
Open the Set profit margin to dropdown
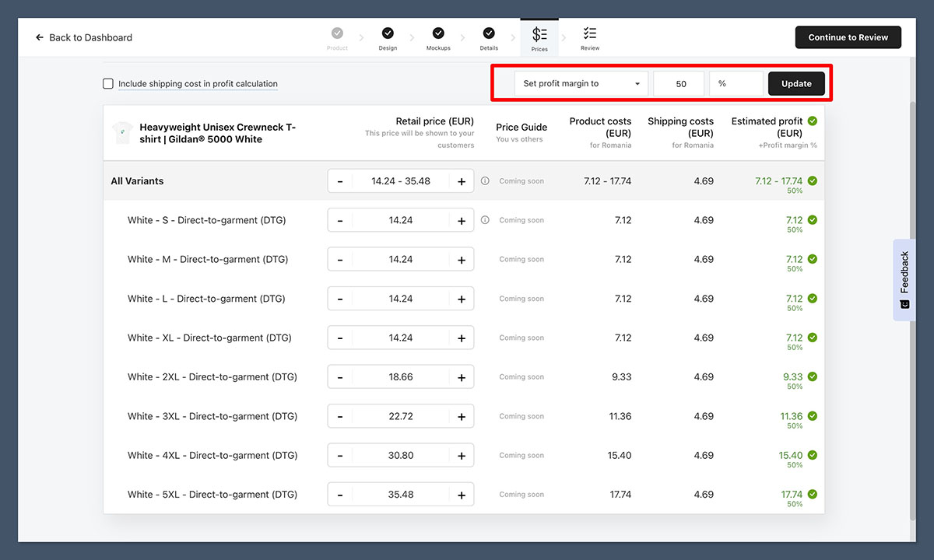point(580,83)
